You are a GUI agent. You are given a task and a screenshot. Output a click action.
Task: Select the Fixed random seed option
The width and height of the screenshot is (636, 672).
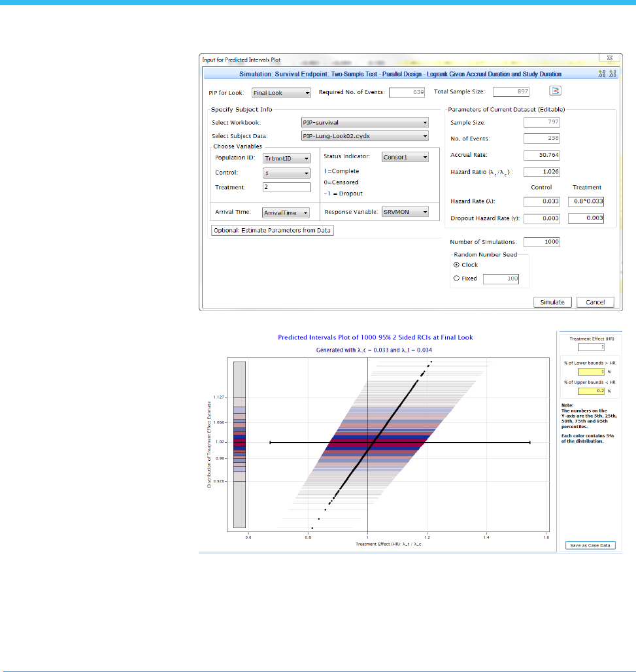pyautogui.click(x=456, y=278)
